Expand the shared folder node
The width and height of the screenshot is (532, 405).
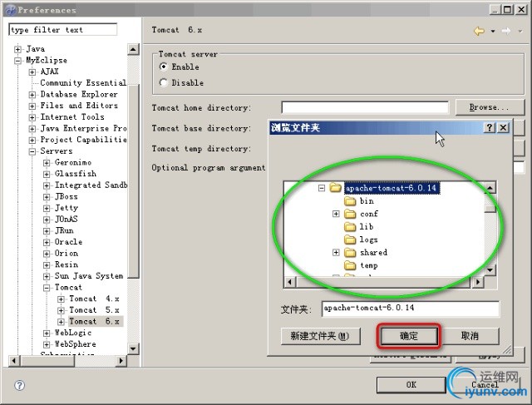[336, 253]
